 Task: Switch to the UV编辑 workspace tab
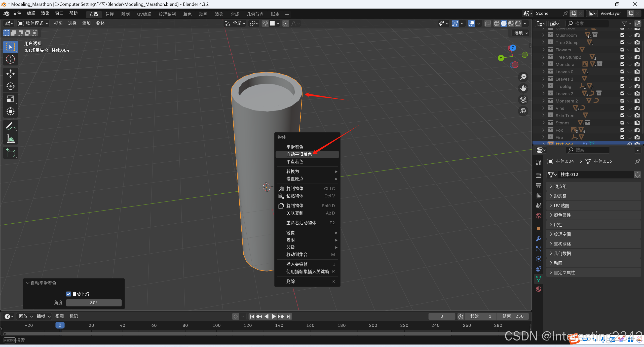tap(144, 14)
